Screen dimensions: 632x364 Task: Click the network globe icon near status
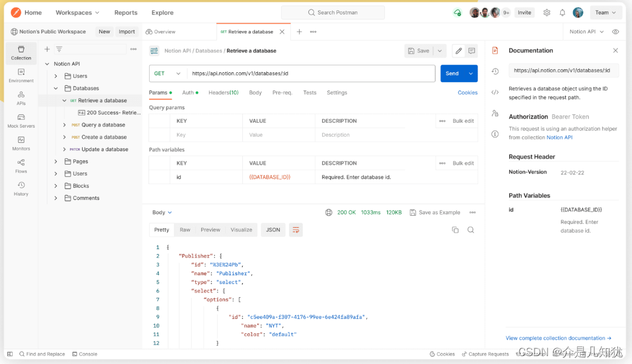click(x=328, y=212)
